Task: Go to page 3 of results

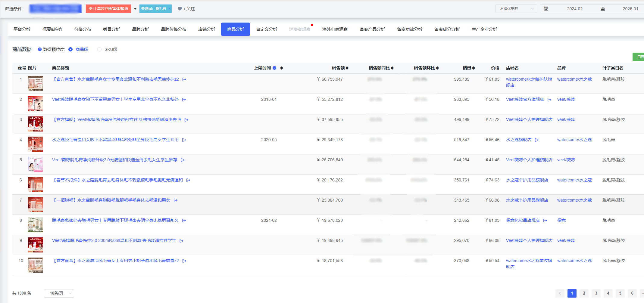Action: pos(596,293)
